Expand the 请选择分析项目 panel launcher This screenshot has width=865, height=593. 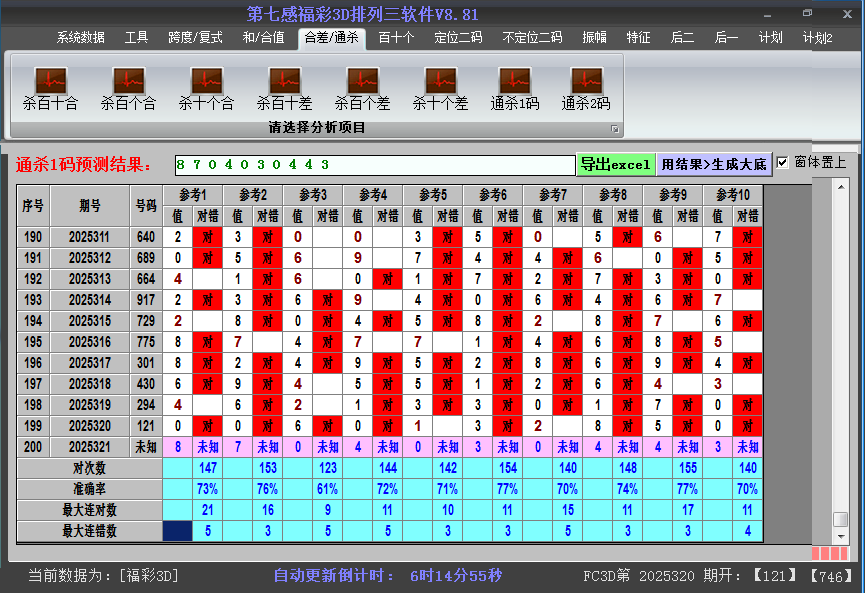(x=615, y=129)
